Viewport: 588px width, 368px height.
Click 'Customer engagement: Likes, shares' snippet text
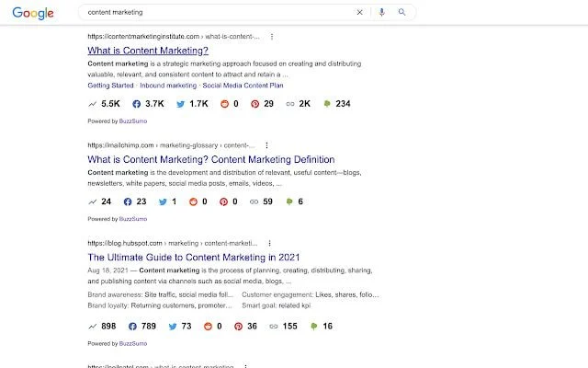coord(311,294)
